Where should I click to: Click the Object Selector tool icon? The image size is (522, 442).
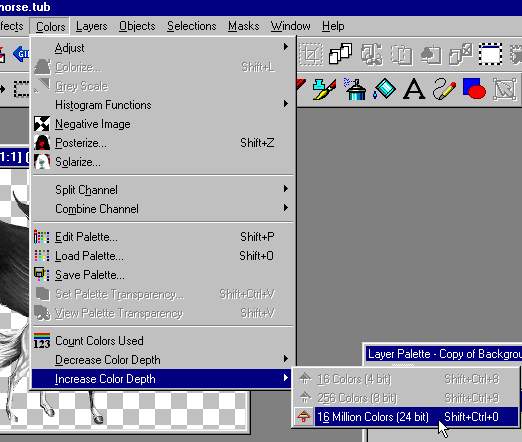coord(505,89)
